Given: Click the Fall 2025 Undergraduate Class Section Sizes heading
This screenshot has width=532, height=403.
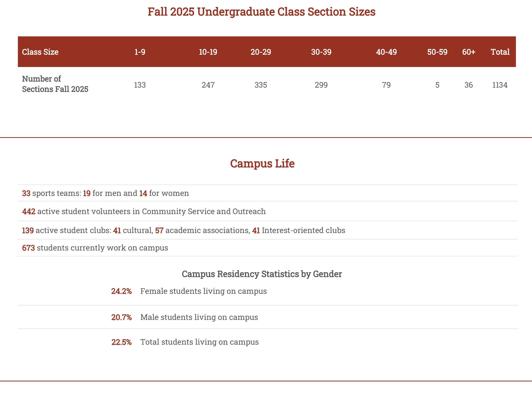Looking at the screenshot, I should pos(261,12).
